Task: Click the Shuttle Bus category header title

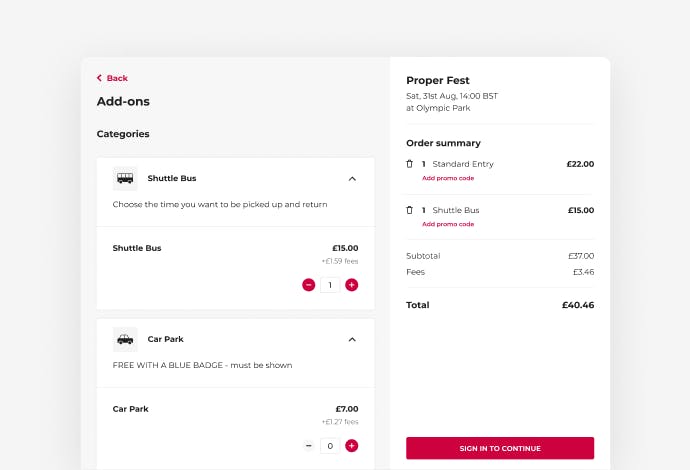Action: tap(172, 178)
